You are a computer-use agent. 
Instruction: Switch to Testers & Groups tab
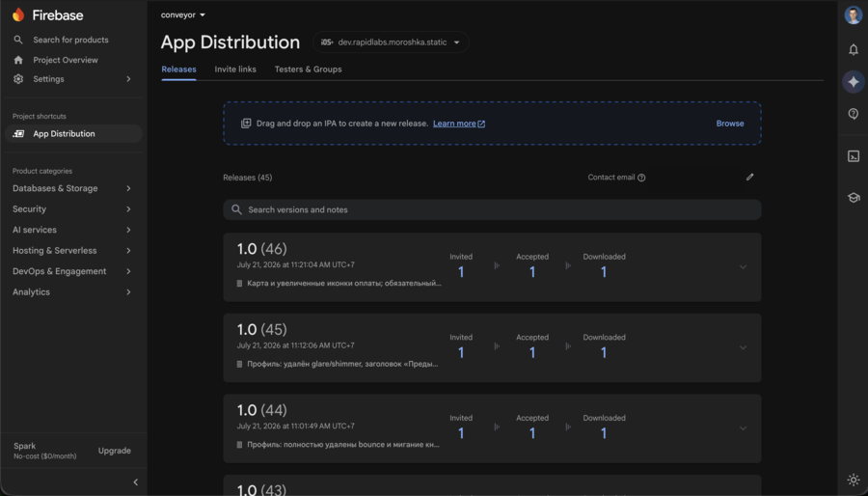click(308, 69)
